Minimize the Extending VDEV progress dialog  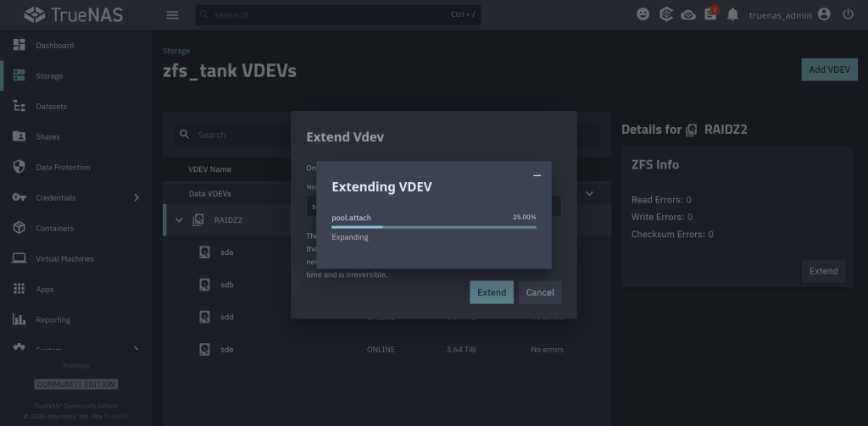(x=537, y=175)
